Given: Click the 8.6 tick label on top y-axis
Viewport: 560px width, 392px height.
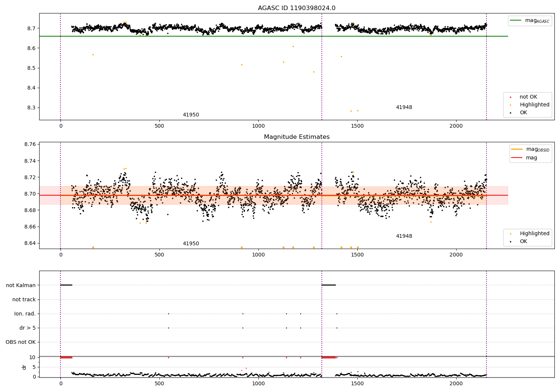Looking at the screenshot, I should point(31,48).
